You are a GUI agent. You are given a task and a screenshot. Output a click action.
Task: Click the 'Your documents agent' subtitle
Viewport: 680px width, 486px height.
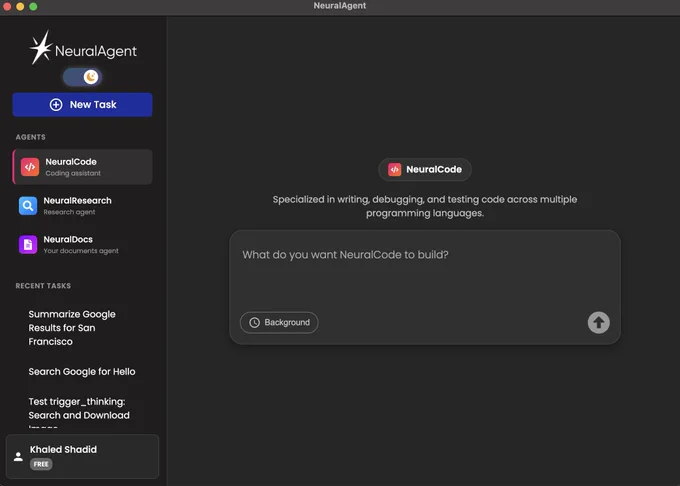coord(81,251)
